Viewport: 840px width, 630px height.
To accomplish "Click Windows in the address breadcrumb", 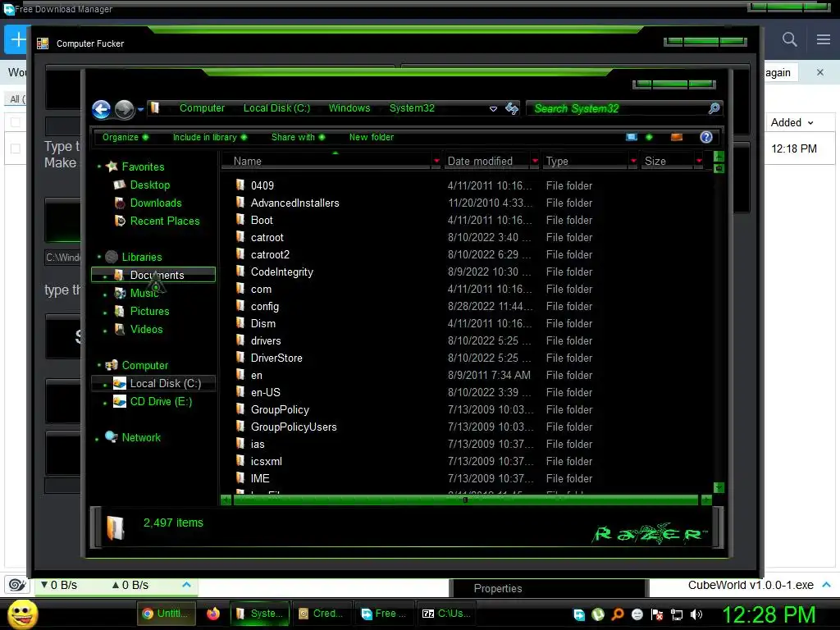I will click(x=349, y=108).
